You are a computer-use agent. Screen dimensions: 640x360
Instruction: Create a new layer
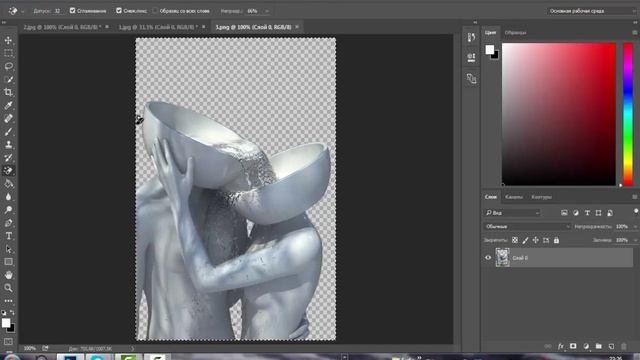point(611,346)
